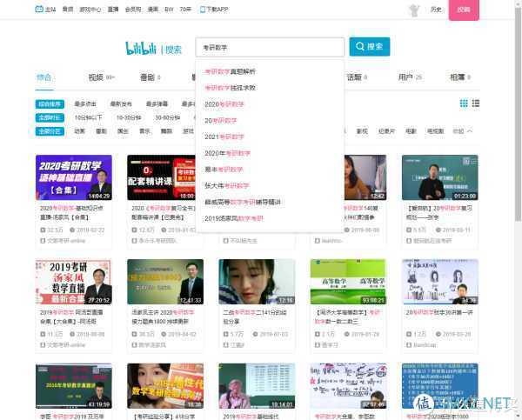Filter category to 音乐
Image resolution: width=522 pixels, height=420 pixels.
(144, 131)
